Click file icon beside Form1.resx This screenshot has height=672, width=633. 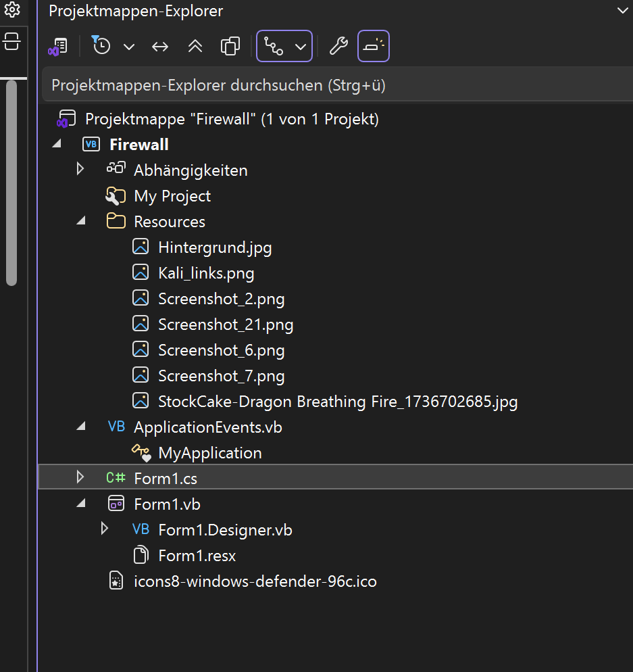point(141,555)
